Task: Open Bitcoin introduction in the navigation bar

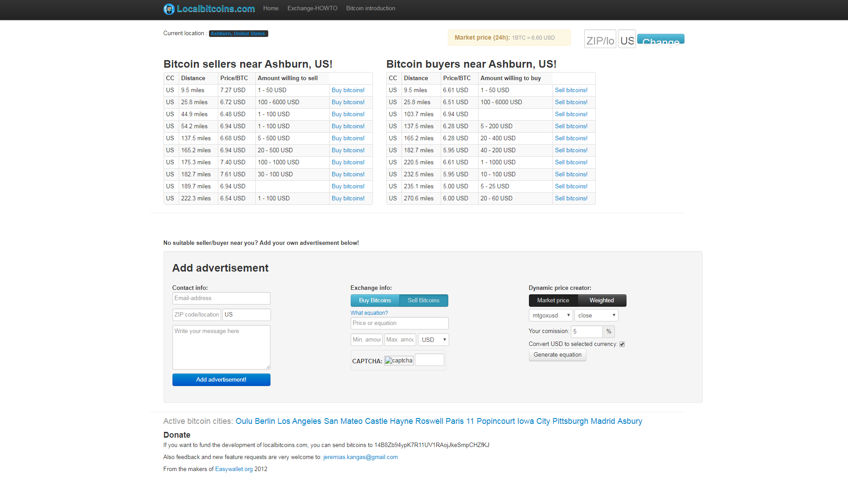Action: pyautogui.click(x=371, y=8)
